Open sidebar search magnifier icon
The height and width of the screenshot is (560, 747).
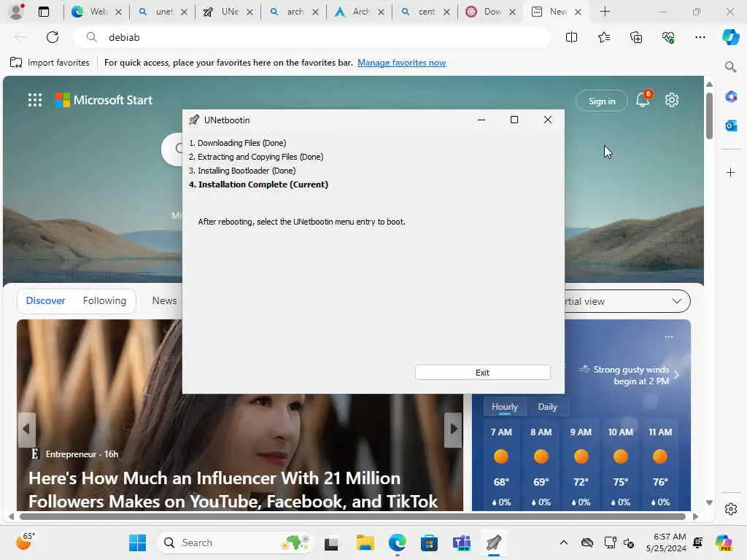click(x=730, y=66)
